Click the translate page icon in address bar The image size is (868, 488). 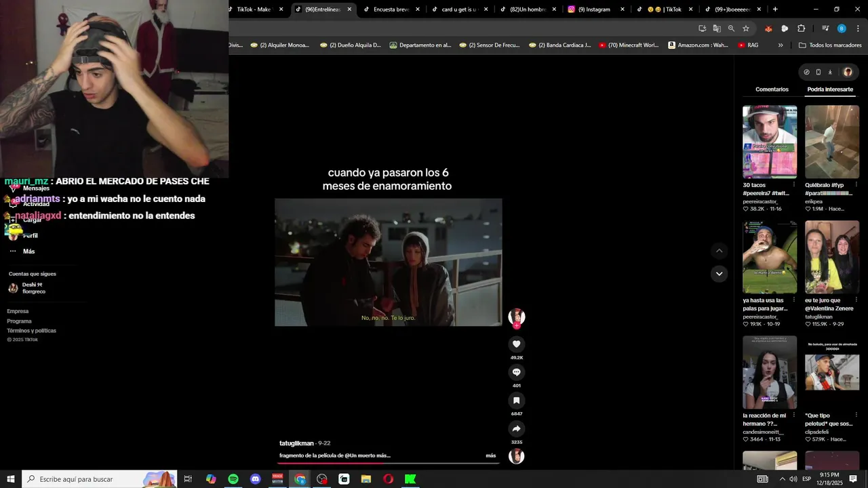pos(717,28)
